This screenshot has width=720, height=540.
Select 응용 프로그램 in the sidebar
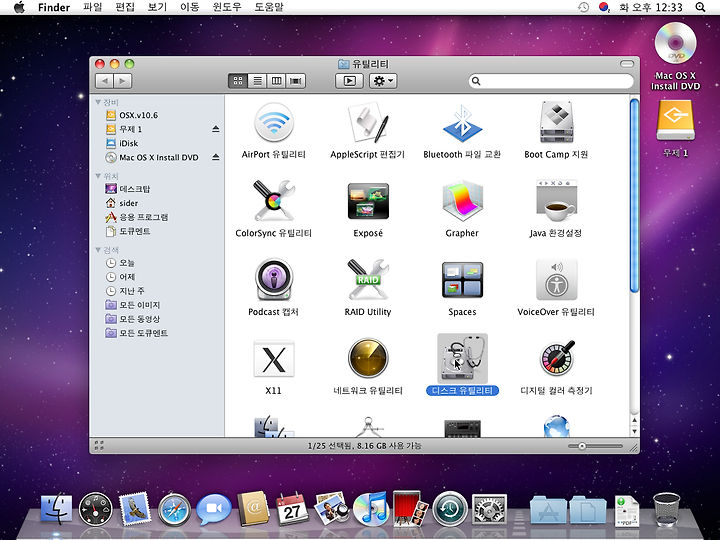157,217
